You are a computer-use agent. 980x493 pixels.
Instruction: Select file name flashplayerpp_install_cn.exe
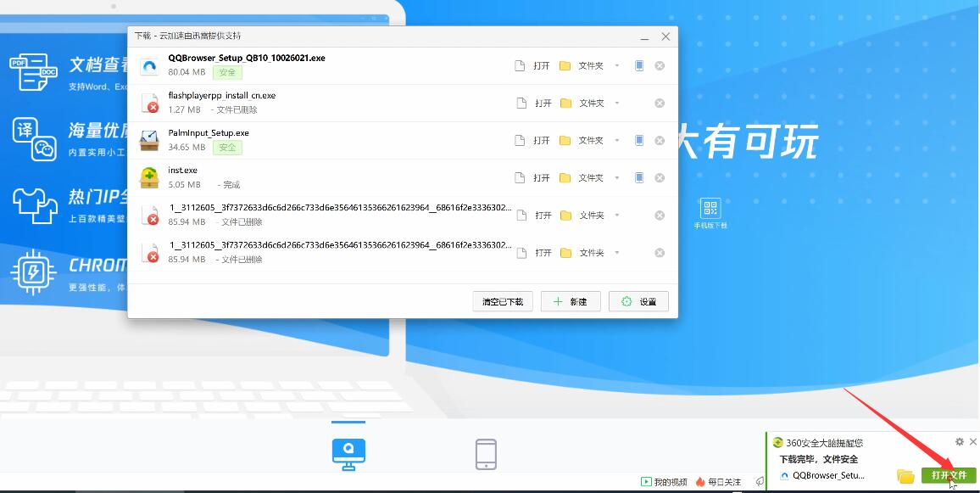tap(222, 96)
